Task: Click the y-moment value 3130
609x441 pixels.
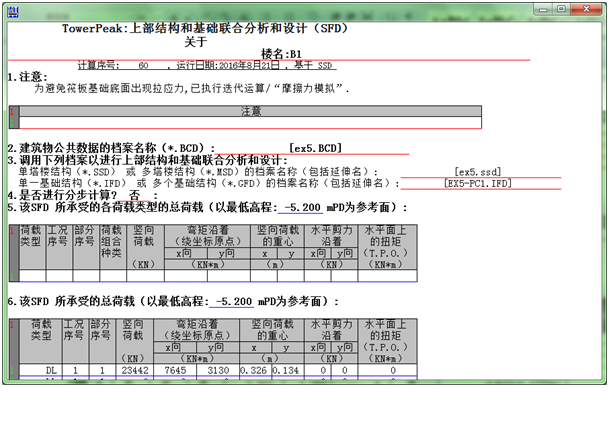Action: [x=218, y=371]
